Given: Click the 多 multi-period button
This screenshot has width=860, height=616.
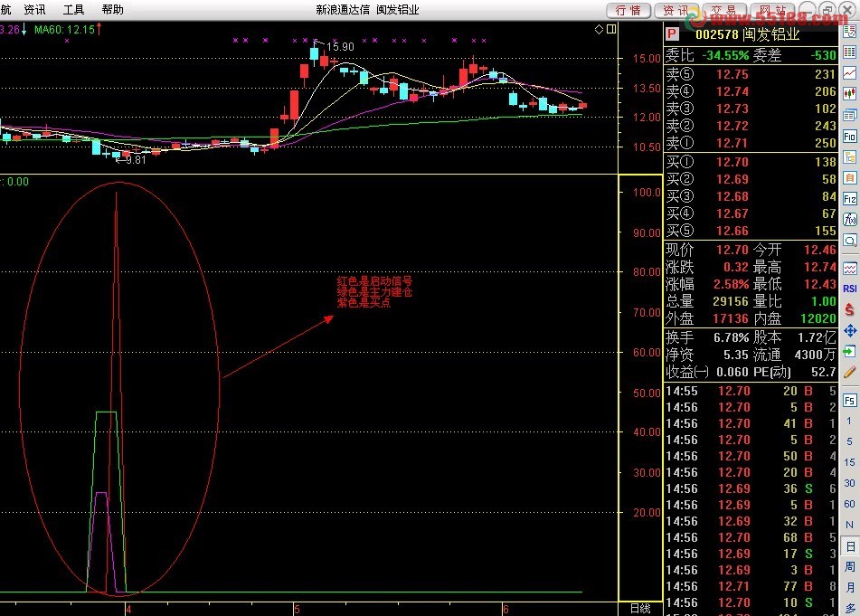Looking at the screenshot, I should pos(849,608).
